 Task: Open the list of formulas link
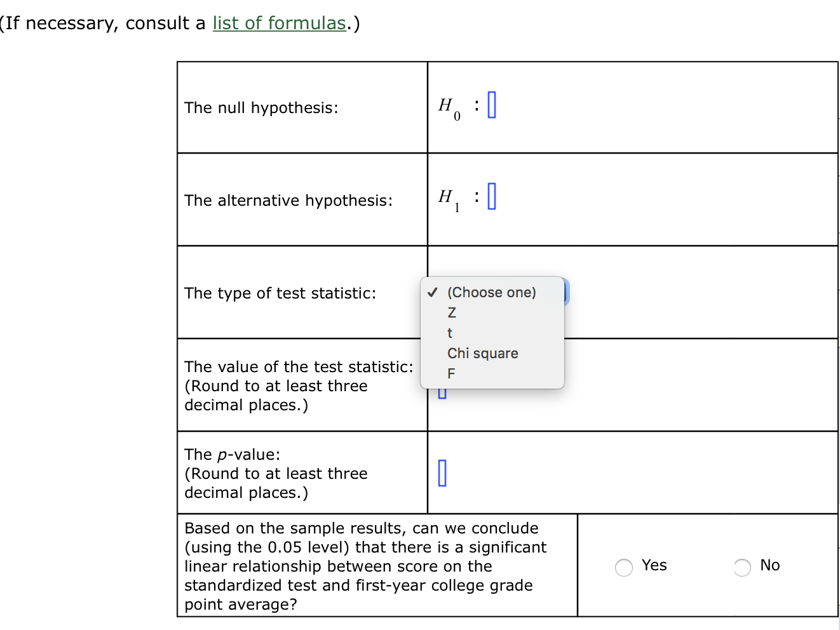[278, 23]
